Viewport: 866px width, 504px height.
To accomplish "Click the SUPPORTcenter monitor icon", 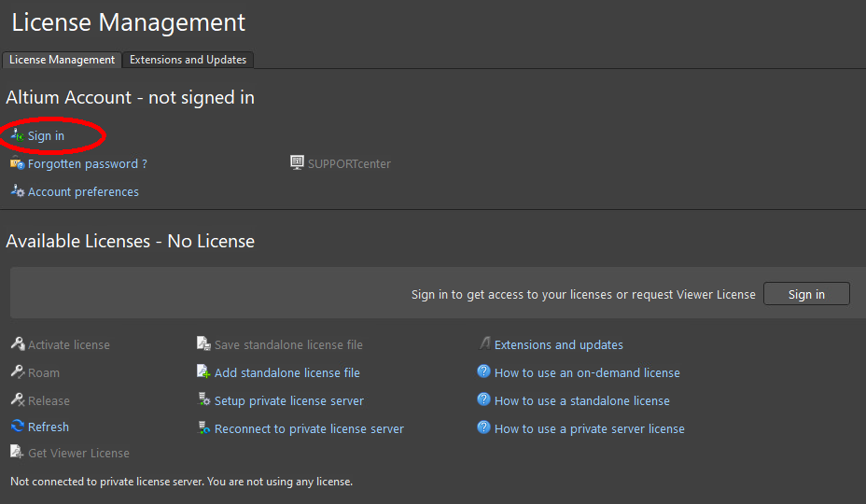I will point(297,162).
